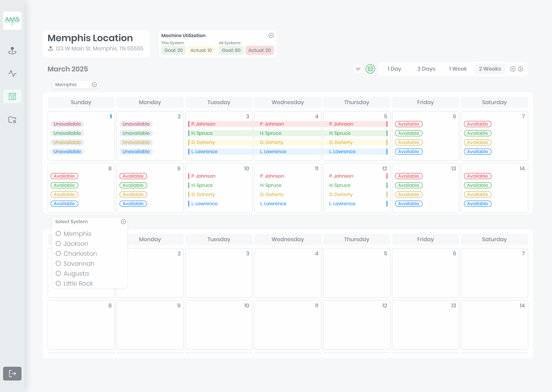Click red Available slot on Friday 6
Viewport: 552px width, 392px height.
(x=408, y=124)
